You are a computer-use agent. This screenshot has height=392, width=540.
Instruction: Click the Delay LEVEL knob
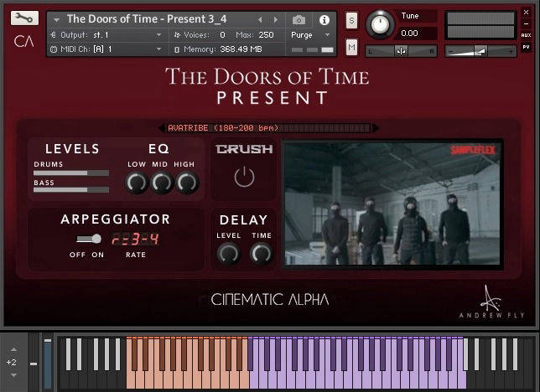click(x=228, y=254)
